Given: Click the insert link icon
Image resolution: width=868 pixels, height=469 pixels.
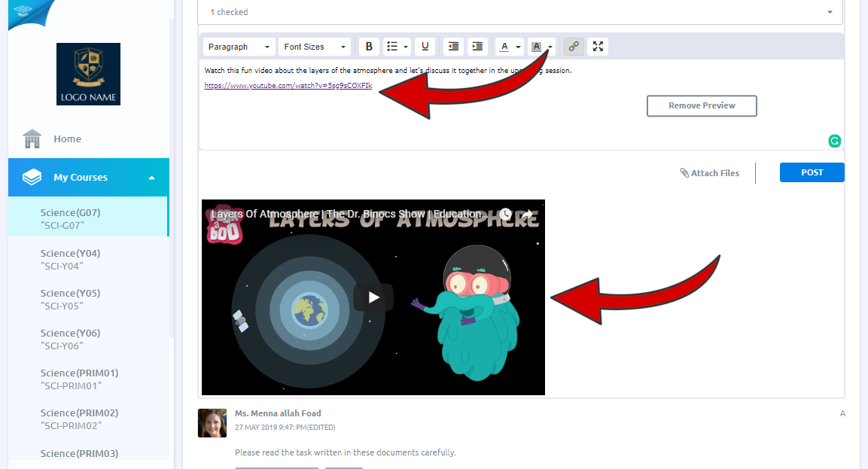Looking at the screenshot, I should point(574,47).
